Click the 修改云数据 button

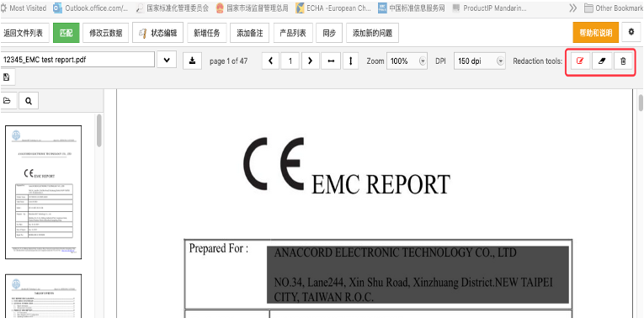point(105,33)
